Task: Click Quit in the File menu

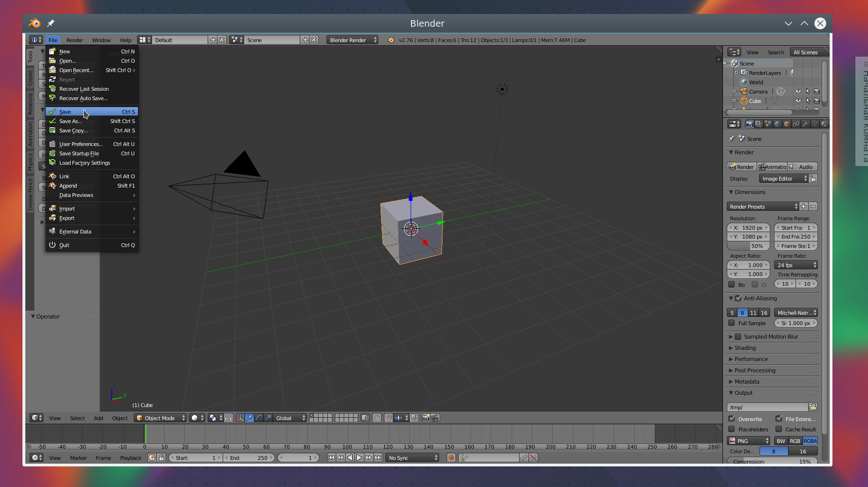Action: [x=92, y=245]
